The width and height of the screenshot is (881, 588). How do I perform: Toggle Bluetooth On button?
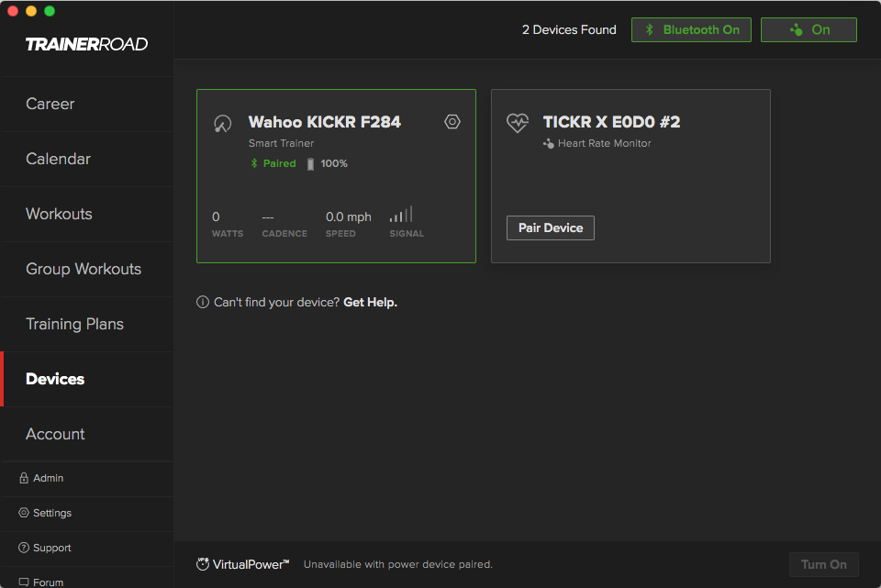[x=691, y=29]
